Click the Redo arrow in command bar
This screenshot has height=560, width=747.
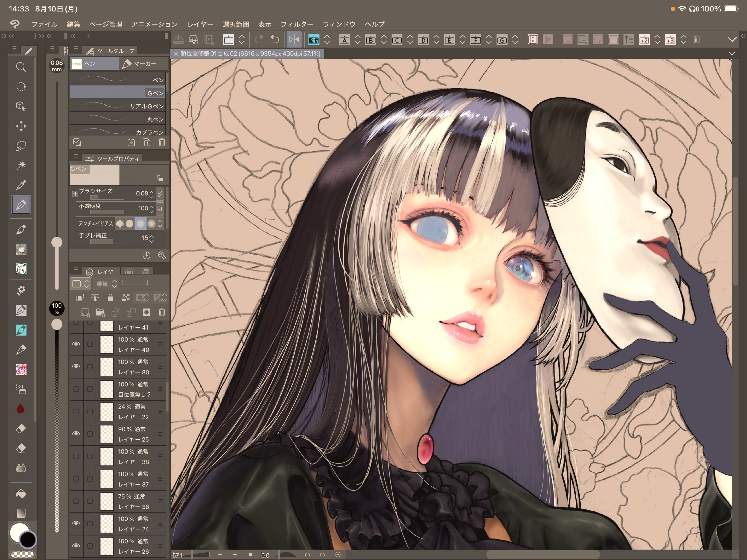(x=259, y=40)
